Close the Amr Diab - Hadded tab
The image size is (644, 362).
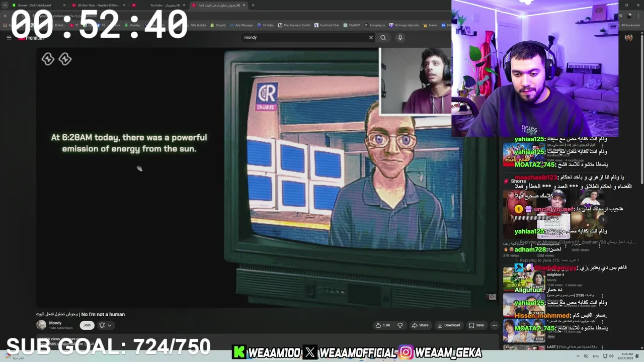tap(124, 5)
